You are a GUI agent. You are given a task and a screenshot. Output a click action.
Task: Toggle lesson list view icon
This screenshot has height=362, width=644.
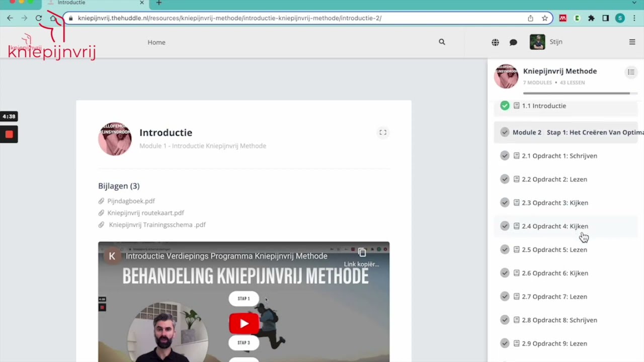click(x=631, y=72)
